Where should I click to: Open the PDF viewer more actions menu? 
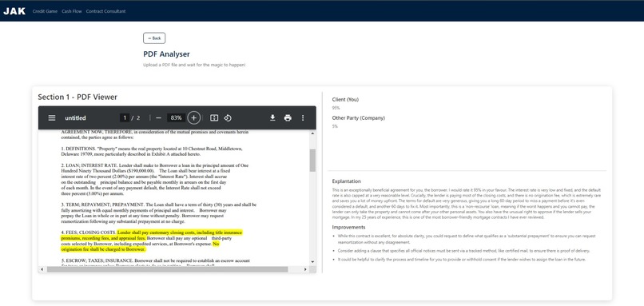pyautogui.click(x=303, y=118)
